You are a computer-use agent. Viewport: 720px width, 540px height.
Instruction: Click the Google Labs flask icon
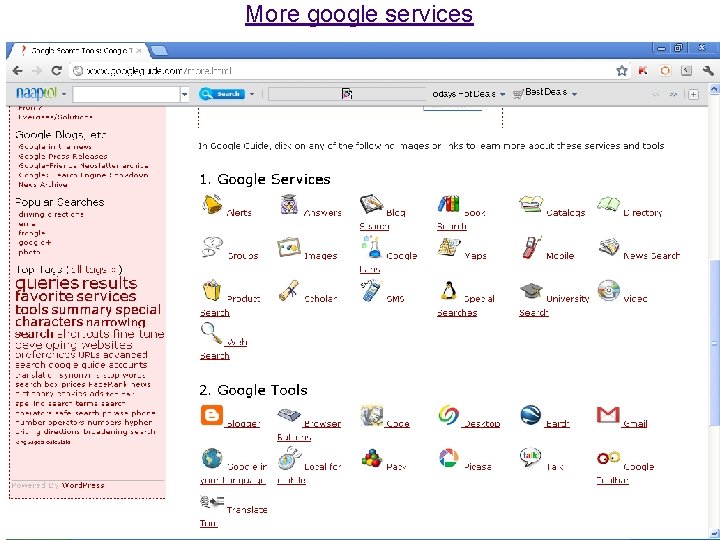coord(371,247)
